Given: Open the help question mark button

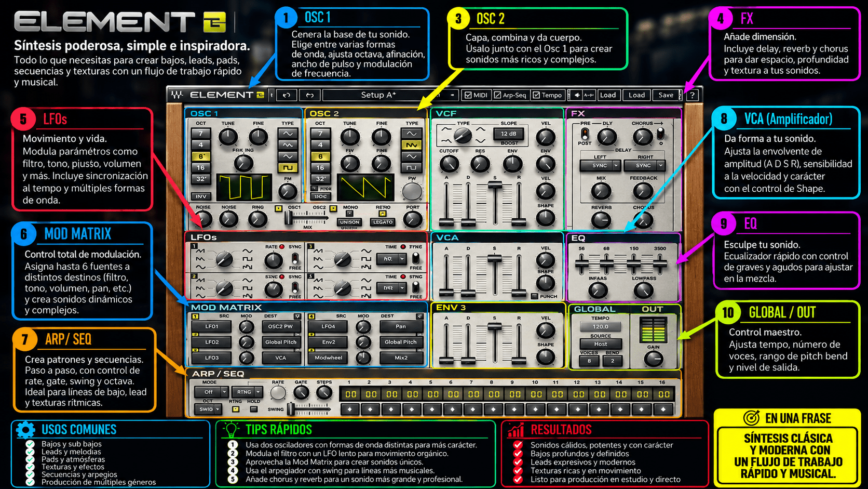Looking at the screenshot, I should 692,95.
